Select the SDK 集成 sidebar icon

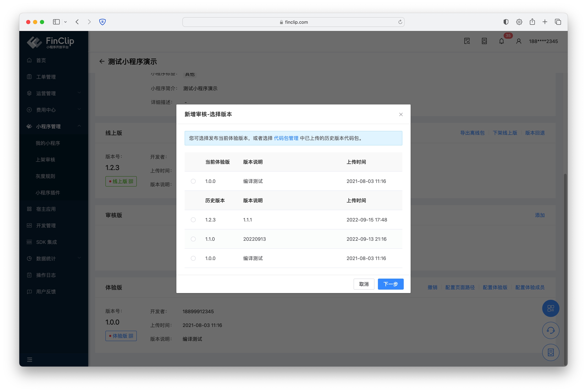29,242
